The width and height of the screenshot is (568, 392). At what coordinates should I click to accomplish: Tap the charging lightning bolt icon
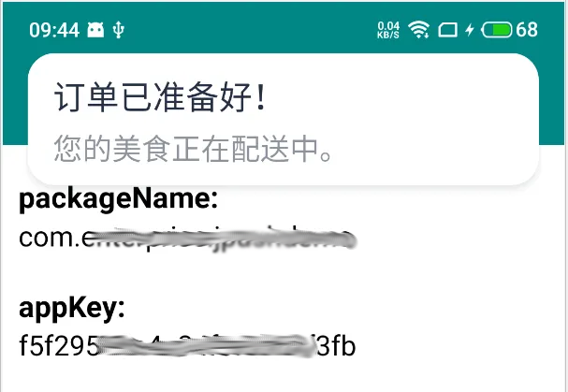coord(470,30)
